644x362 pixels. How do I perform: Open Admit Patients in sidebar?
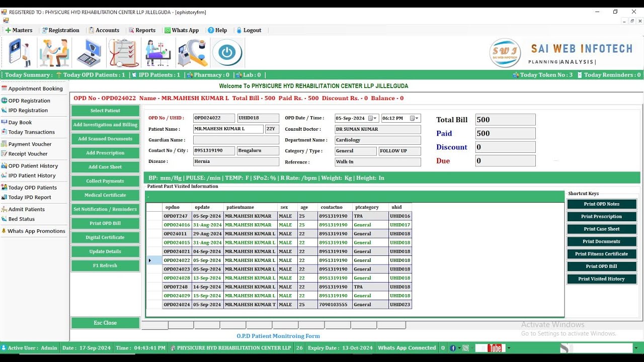coord(23,209)
